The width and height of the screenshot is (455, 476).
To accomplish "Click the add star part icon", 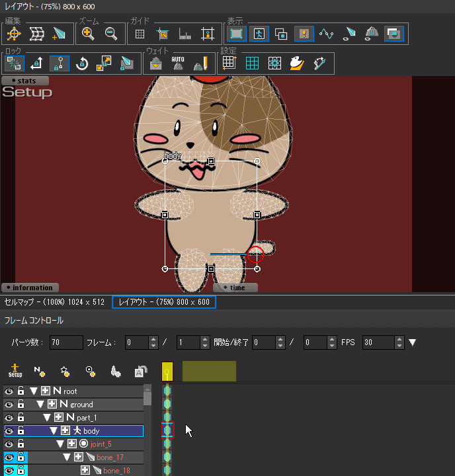I will point(65,371).
